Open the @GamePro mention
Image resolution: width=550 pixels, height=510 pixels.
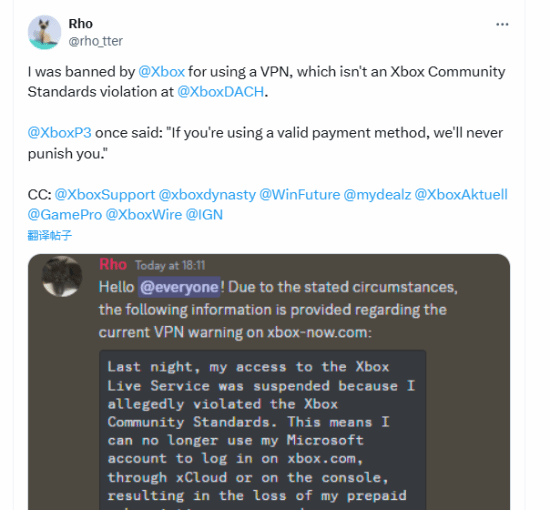[65, 215]
